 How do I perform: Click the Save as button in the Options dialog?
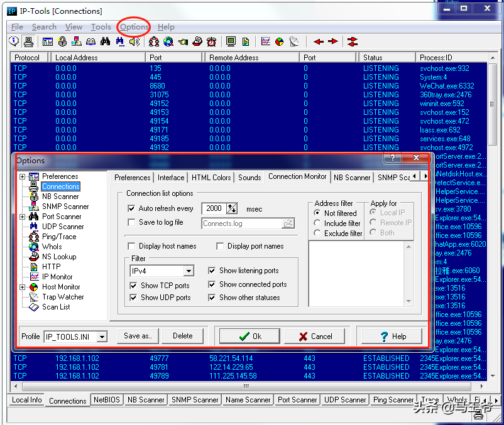point(136,336)
